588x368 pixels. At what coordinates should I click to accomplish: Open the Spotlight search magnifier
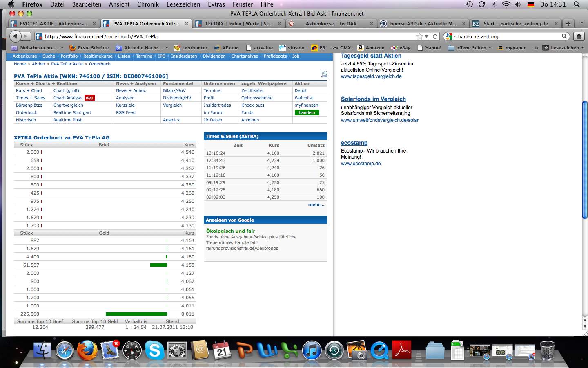click(577, 4)
